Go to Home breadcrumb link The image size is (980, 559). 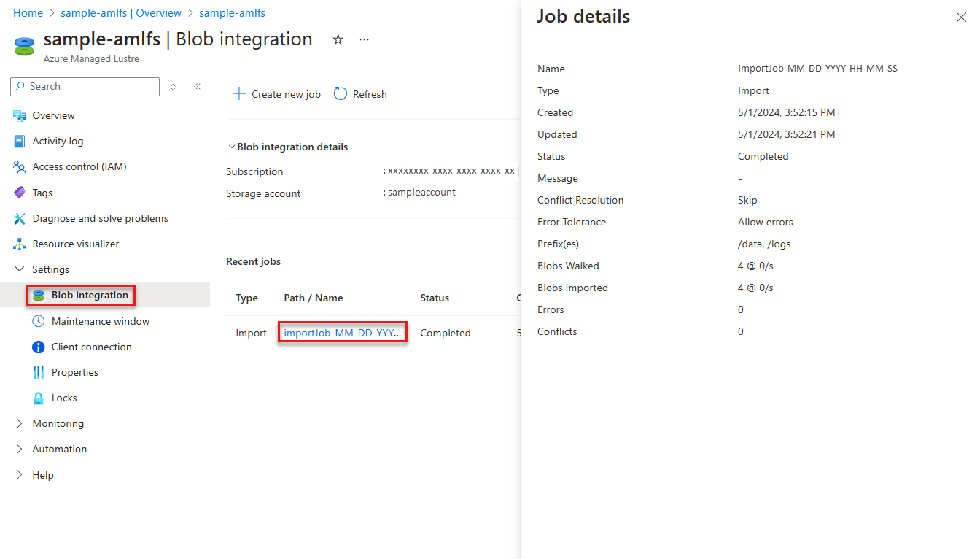[28, 13]
